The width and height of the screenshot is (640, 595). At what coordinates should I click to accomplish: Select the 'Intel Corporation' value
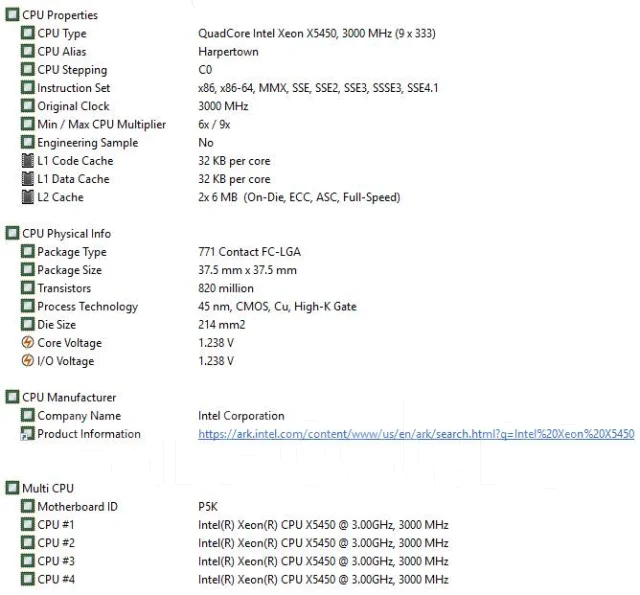coord(241,416)
